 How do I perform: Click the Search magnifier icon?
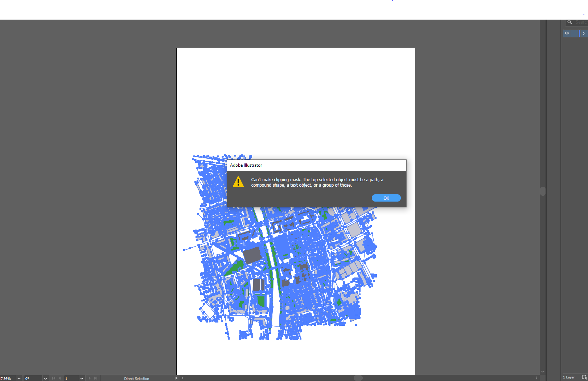(569, 22)
